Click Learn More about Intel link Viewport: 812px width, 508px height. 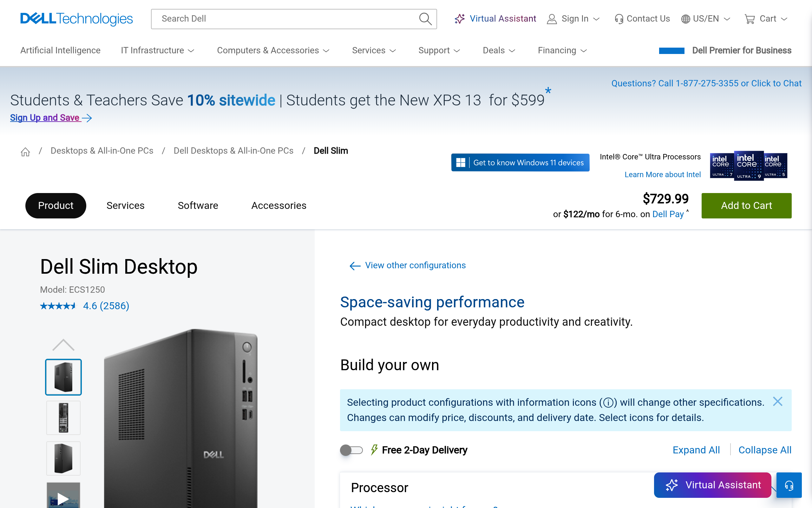tap(662, 175)
